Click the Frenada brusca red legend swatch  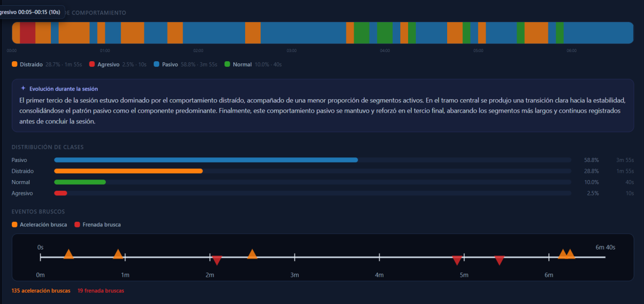point(77,224)
